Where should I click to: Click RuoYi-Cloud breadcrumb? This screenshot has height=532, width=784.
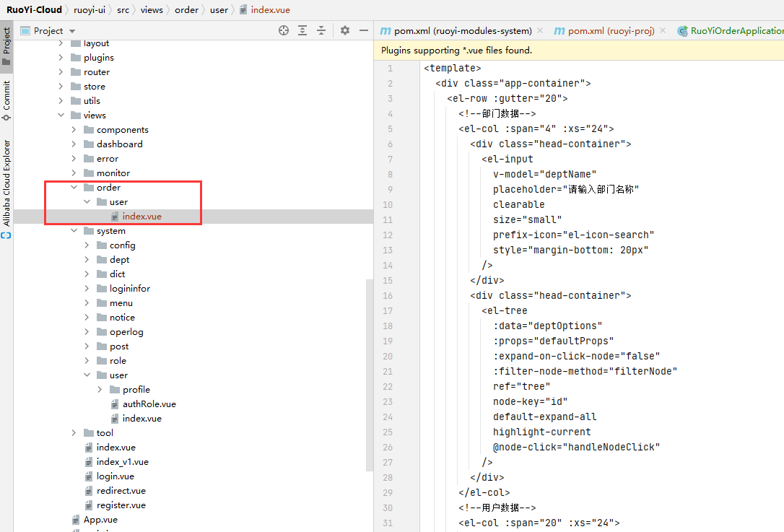[34, 9]
